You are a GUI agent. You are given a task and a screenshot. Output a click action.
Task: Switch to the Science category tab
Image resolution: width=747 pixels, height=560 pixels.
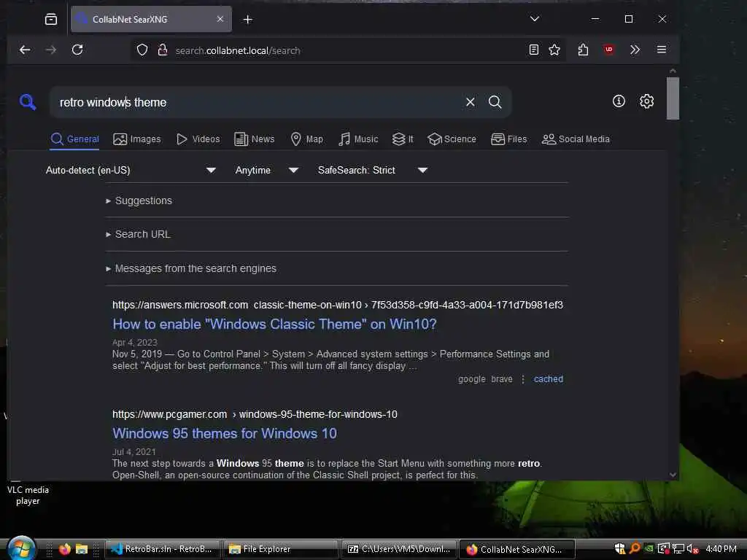coord(452,139)
